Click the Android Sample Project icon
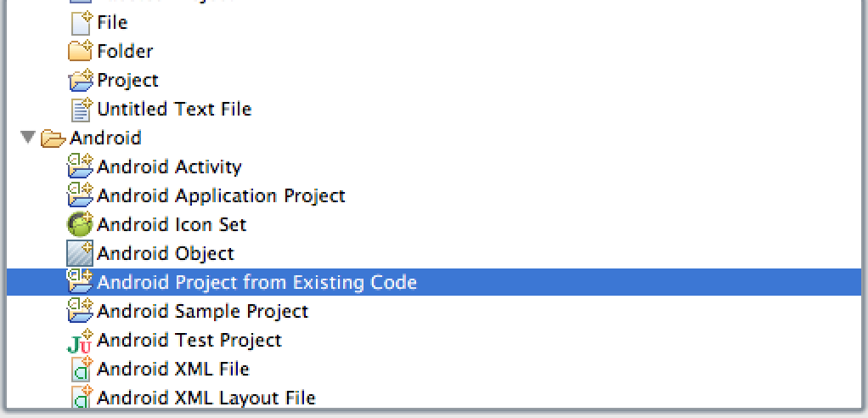Viewport: 868px width, 418px height. 81,311
